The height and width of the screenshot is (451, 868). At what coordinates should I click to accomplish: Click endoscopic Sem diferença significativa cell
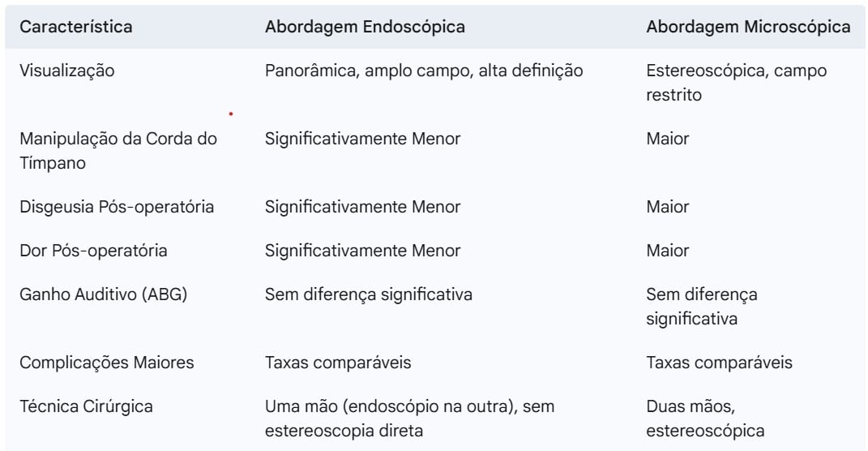369,294
